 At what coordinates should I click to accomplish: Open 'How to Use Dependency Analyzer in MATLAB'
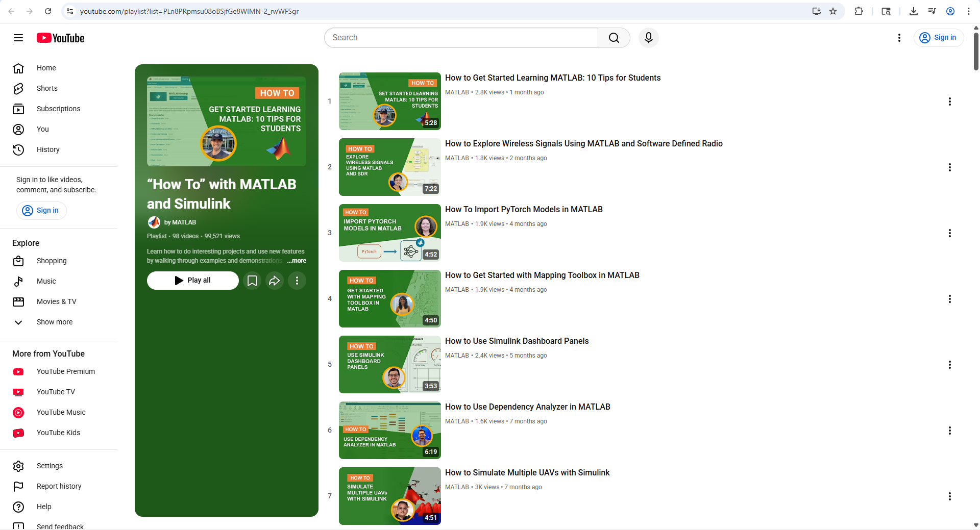tap(528, 407)
